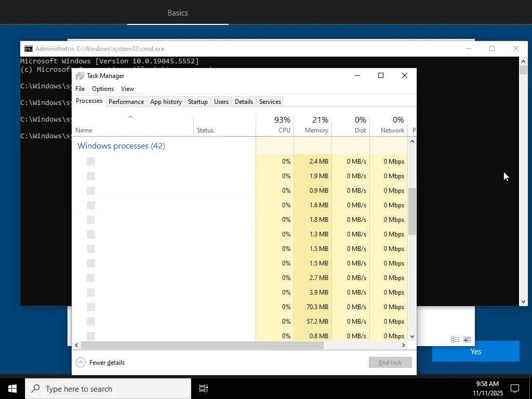Screen dimensions: 532x399
Task: Select process icon in the 1.9 MB row
Action: point(90,176)
